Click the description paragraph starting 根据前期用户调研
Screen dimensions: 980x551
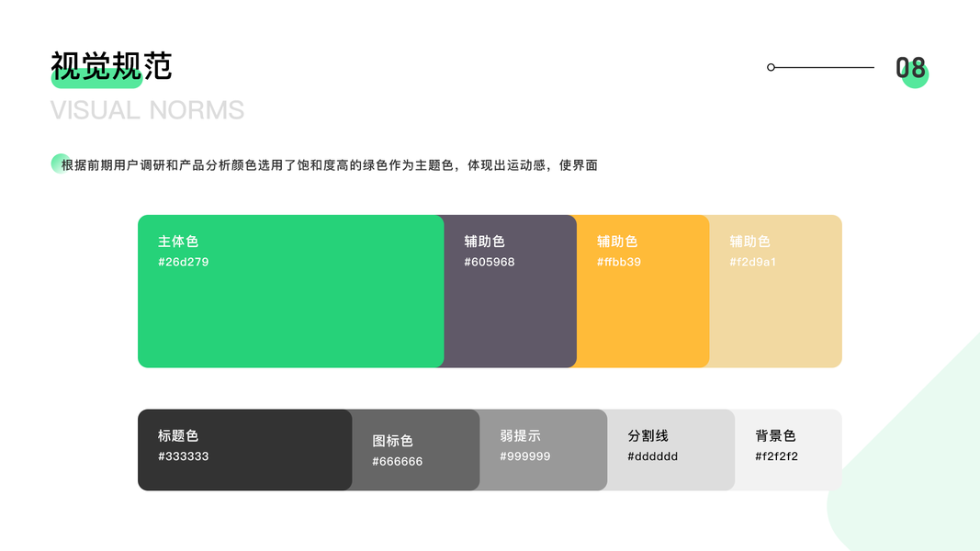330,165
